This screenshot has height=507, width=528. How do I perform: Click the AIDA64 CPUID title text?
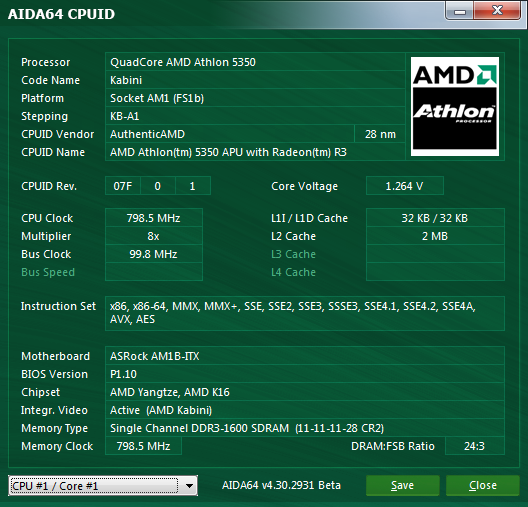point(61,14)
